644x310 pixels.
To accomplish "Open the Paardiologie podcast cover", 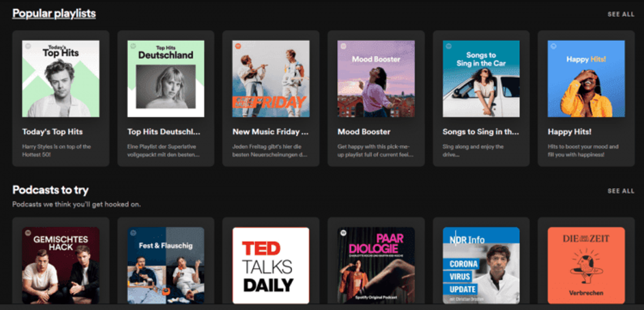I will (376, 265).
